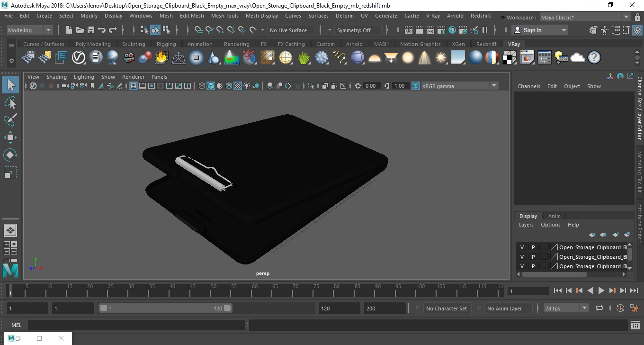The image size is (644, 345).
Task: Toggle playback P of second Open_Storage_Clipboard layer
Action: coord(533,257)
